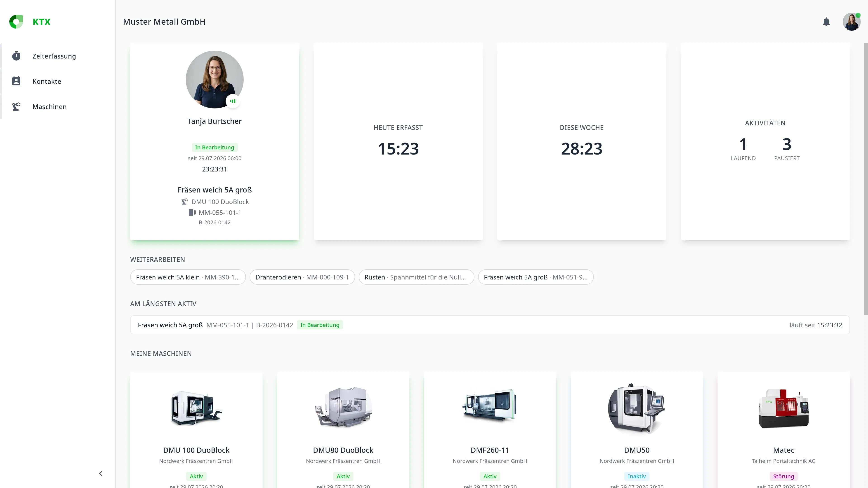Click the Aktiv badge under DMF260-11
This screenshot has width=868, height=488.
pos(490,476)
